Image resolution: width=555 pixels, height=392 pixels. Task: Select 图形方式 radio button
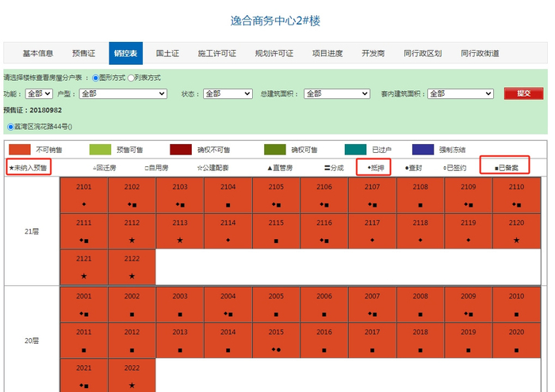click(96, 78)
